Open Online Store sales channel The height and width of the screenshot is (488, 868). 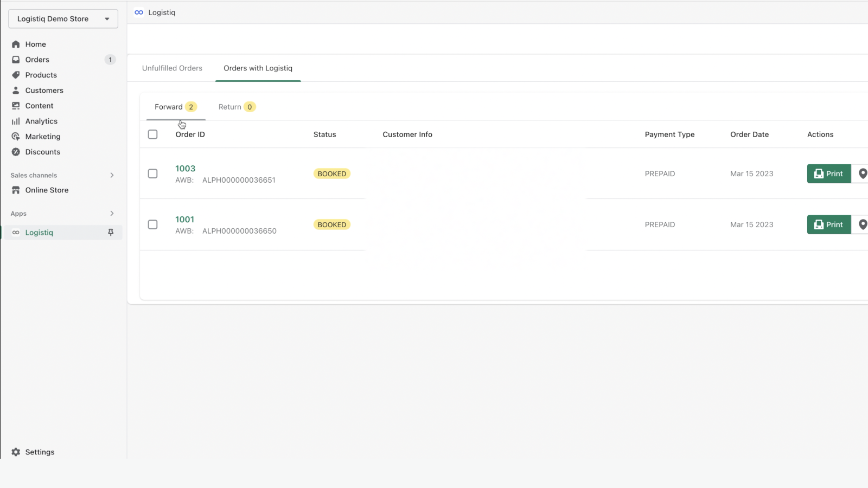pos(47,190)
